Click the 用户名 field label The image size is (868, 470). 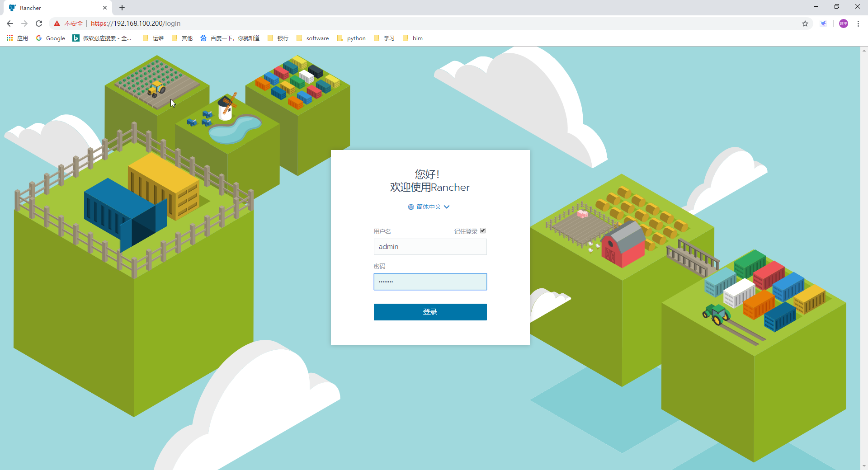pos(382,231)
